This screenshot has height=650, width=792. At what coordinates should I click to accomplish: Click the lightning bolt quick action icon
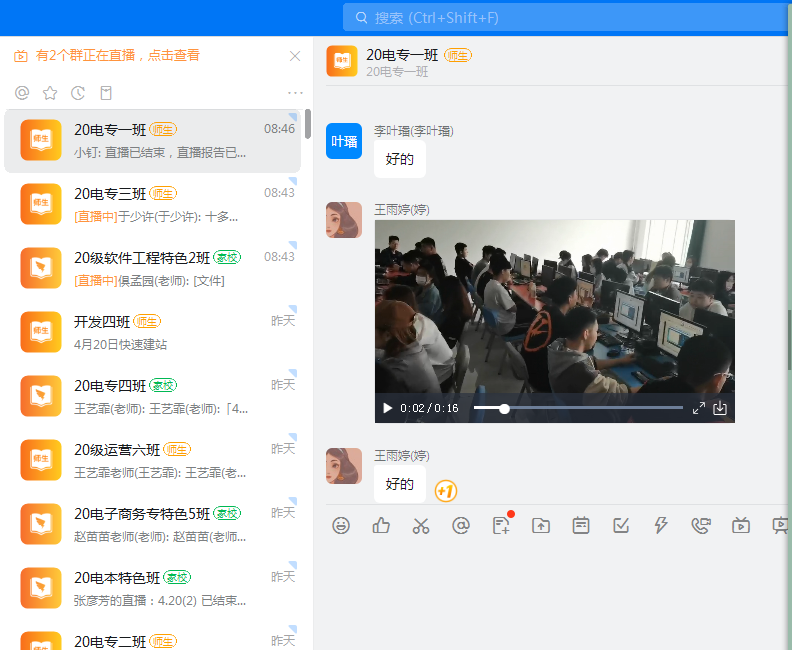(x=661, y=525)
